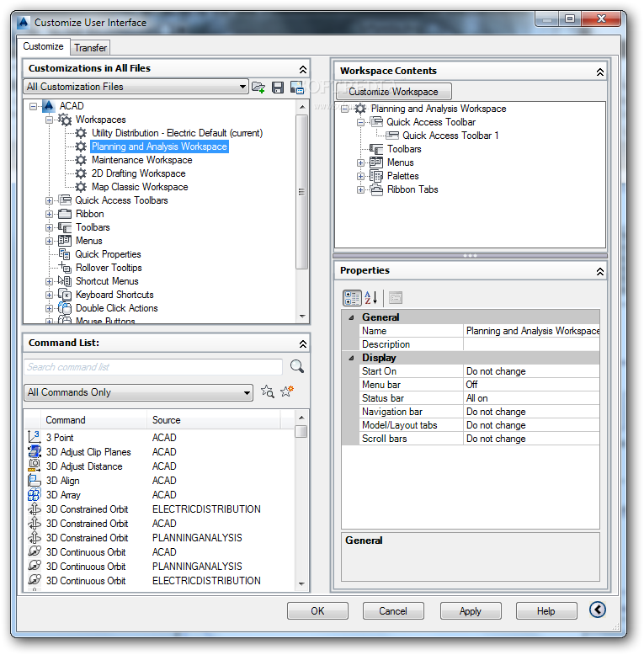Save all current customization files icon
644x655 pixels.
(278, 88)
